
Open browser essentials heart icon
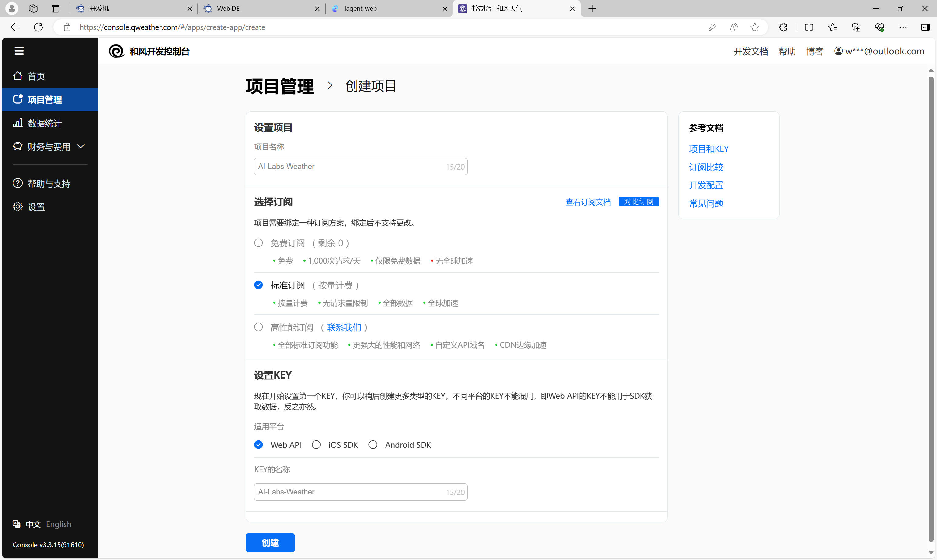[x=880, y=27]
